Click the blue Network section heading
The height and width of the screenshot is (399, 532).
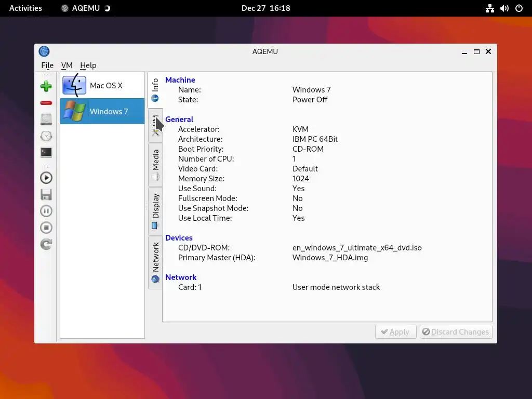point(181,277)
